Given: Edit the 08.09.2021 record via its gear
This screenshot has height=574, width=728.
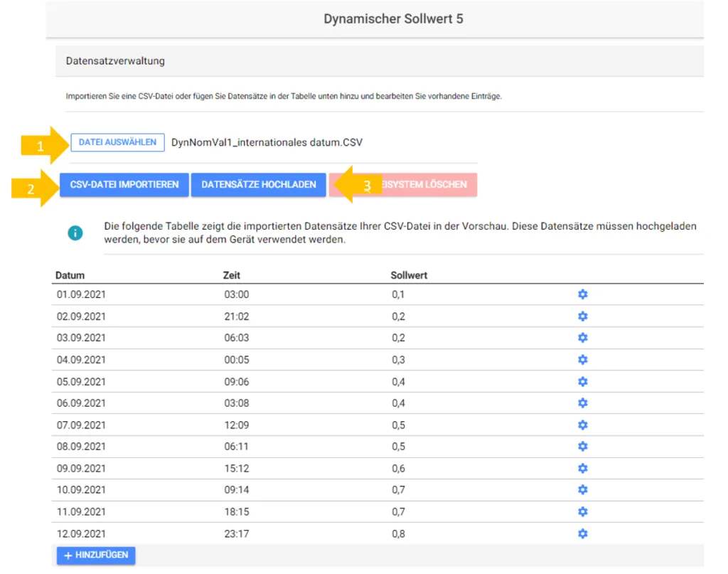Looking at the screenshot, I should [x=583, y=446].
